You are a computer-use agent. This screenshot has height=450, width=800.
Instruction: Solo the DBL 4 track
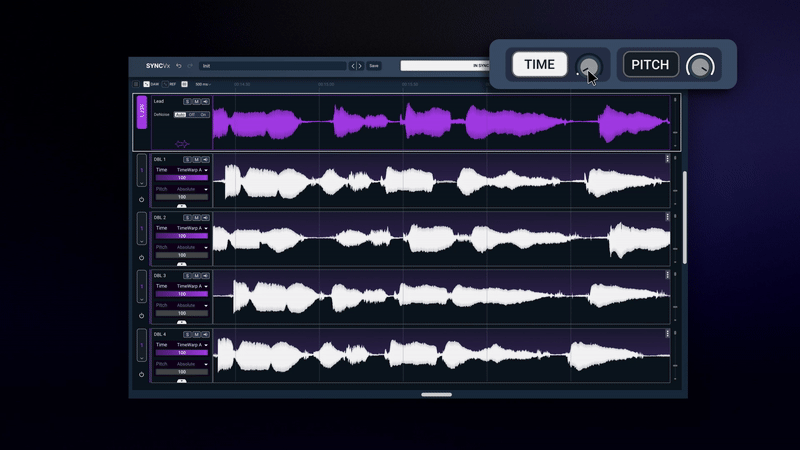click(187, 335)
